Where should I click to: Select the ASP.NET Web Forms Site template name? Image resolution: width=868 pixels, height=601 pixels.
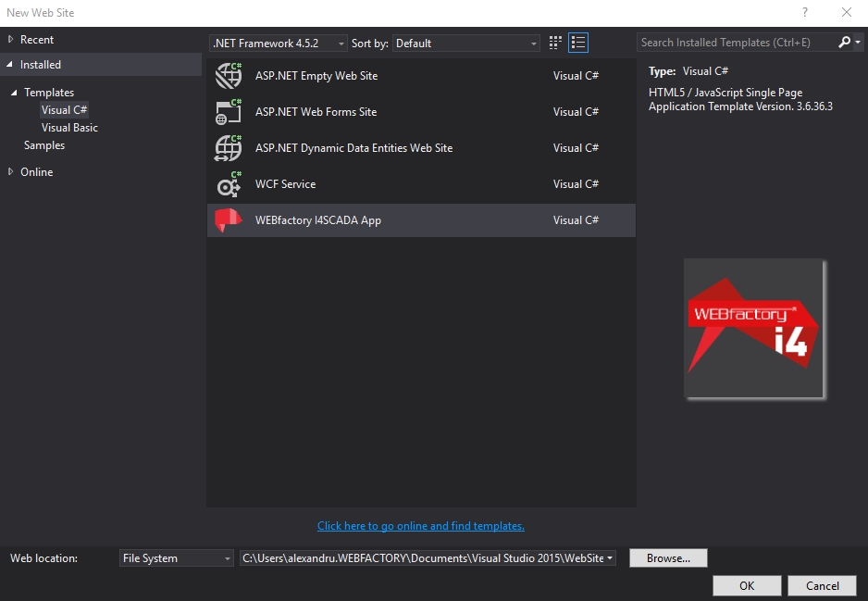316,112
